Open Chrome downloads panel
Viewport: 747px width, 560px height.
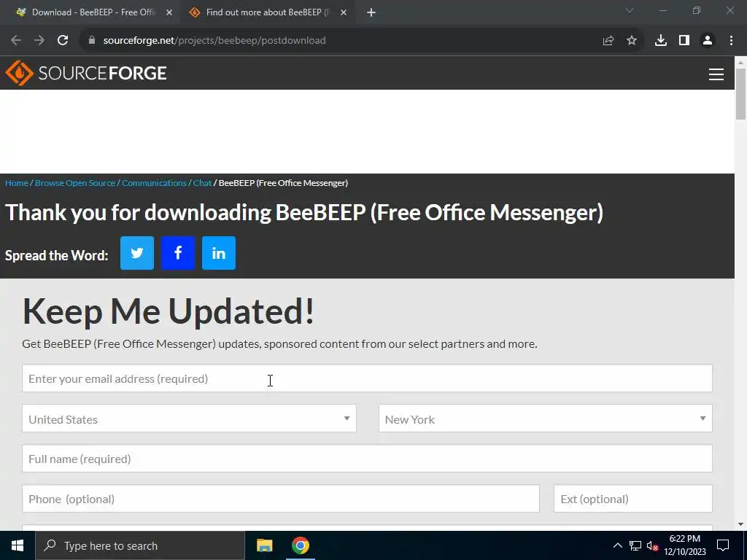[661, 41]
